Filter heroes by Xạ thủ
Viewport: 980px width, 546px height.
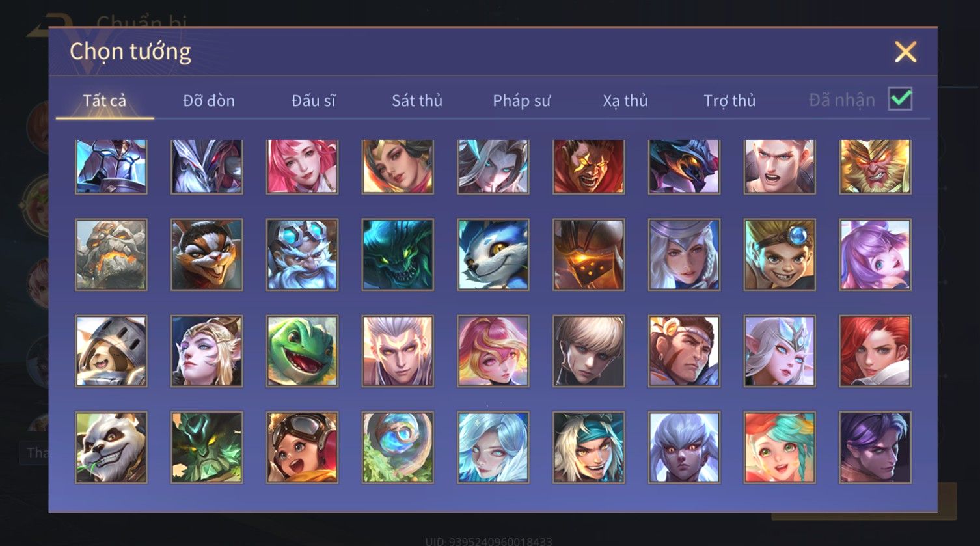click(625, 100)
